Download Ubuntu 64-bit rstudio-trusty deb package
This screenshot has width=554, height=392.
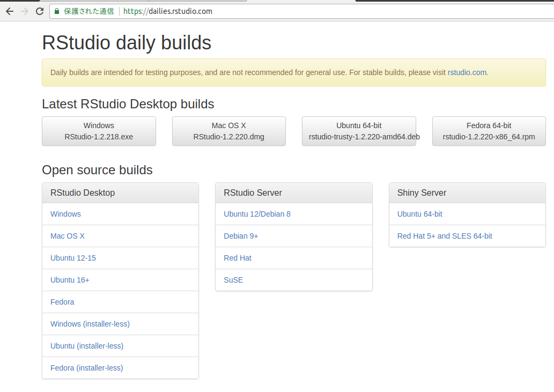coord(359,131)
